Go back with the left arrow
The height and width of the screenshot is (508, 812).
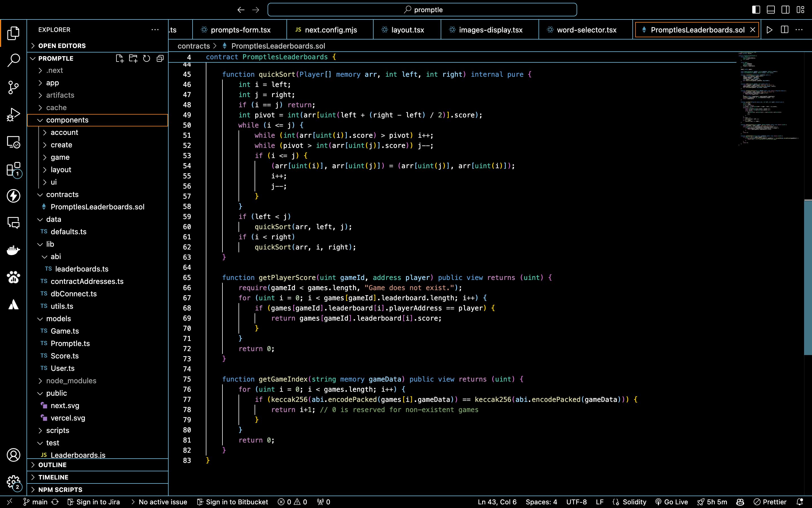click(x=241, y=10)
